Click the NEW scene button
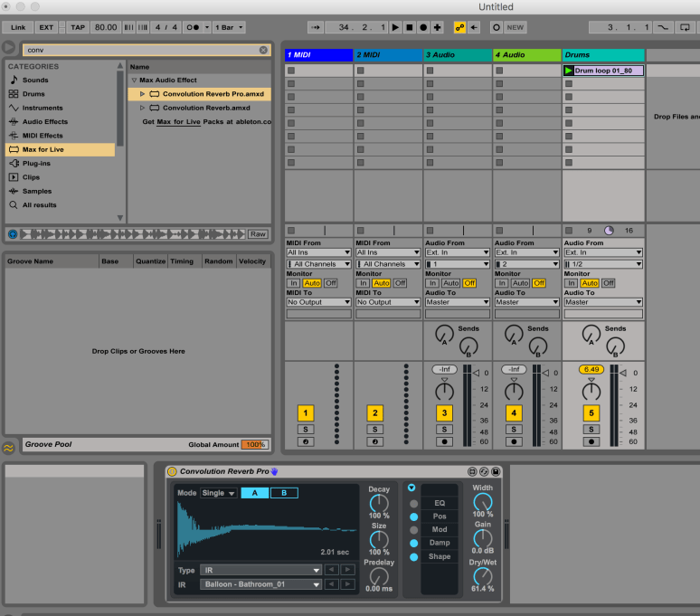Viewport: 700px width, 616px height. coord(516,27)
